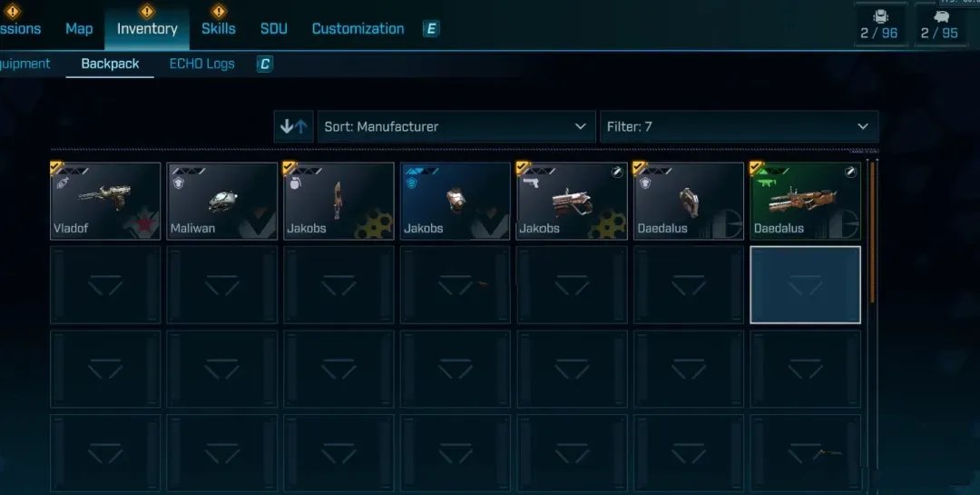Toggle the yellow checkmark flag on Vladof item
The image size is (980, 495).
57,167
